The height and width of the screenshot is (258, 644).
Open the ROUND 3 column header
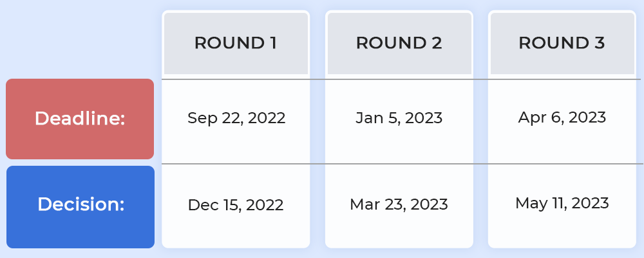click(x=562, y=43)
